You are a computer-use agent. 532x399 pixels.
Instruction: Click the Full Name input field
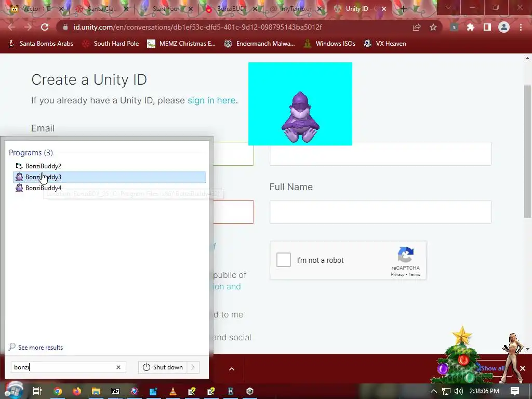pyautogui.click(x=381, y=212)
